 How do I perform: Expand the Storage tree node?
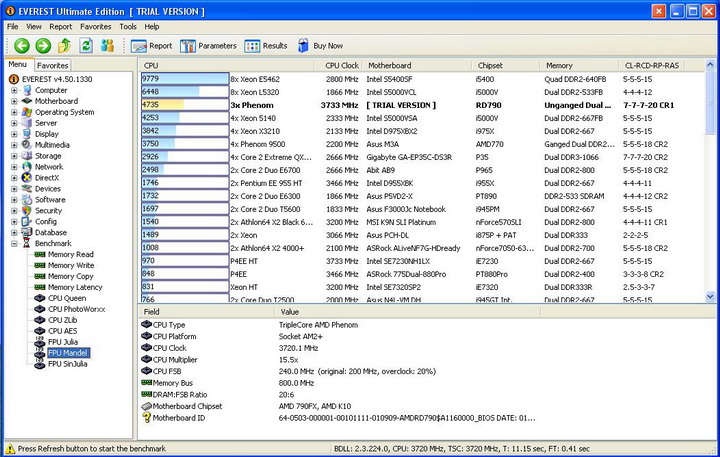tap(14, 156)
